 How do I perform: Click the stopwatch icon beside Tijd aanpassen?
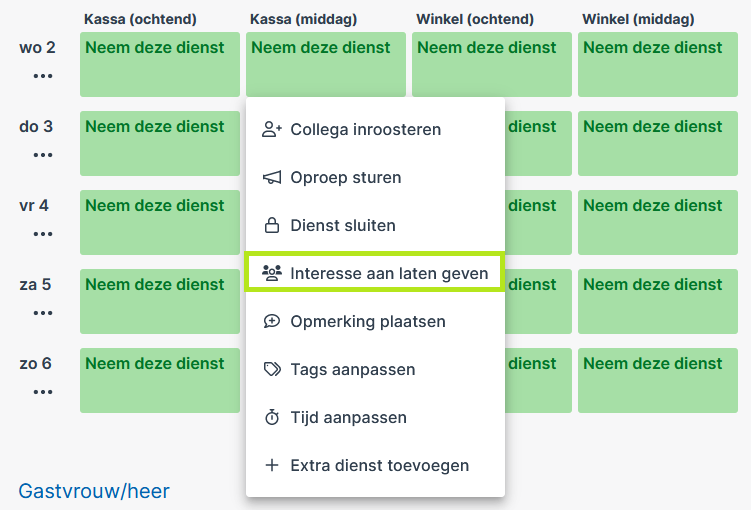coord(272,417)
